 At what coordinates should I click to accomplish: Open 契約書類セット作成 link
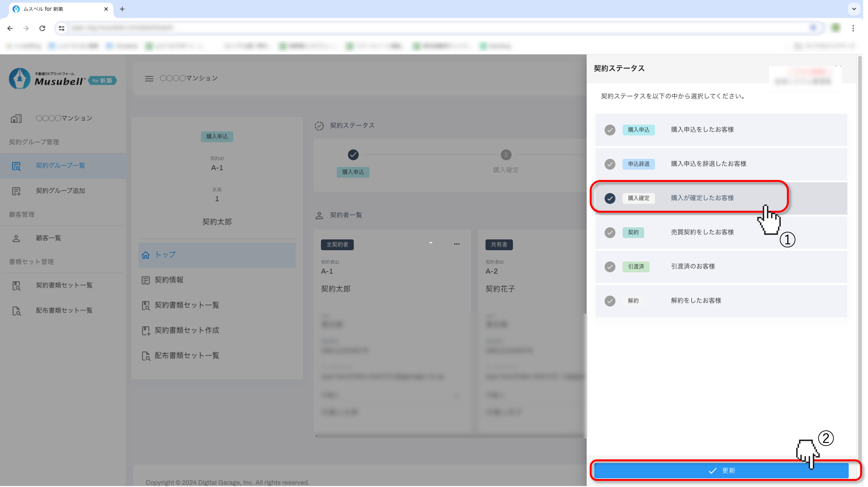coord(187,330)
